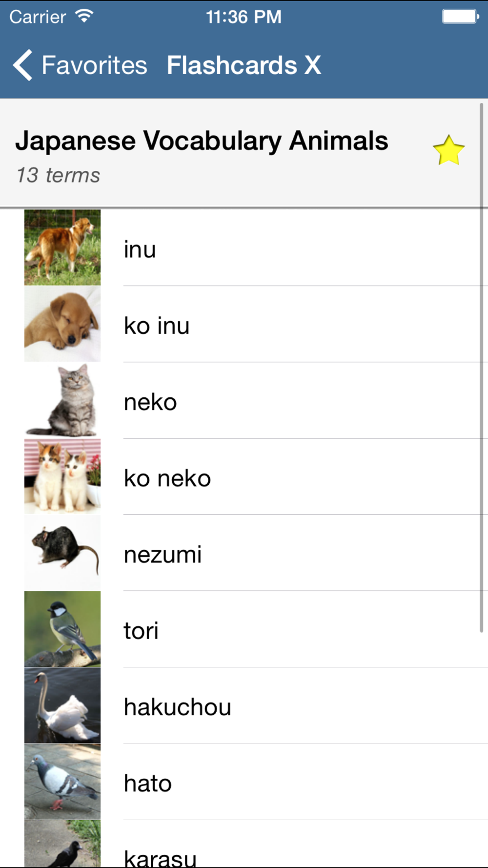This screenshot has width=488, height=868.
Task: Open the white swan photo
Action: 62,705
